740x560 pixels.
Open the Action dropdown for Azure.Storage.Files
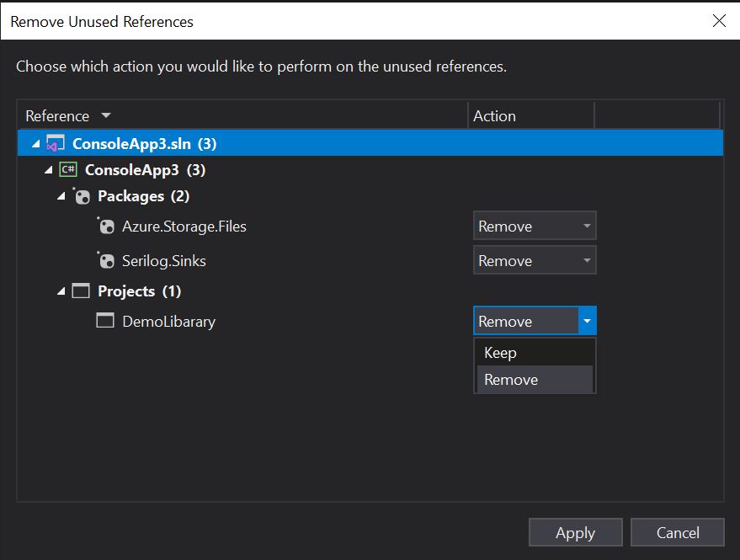pyautogui.click(x=585, y=226)
